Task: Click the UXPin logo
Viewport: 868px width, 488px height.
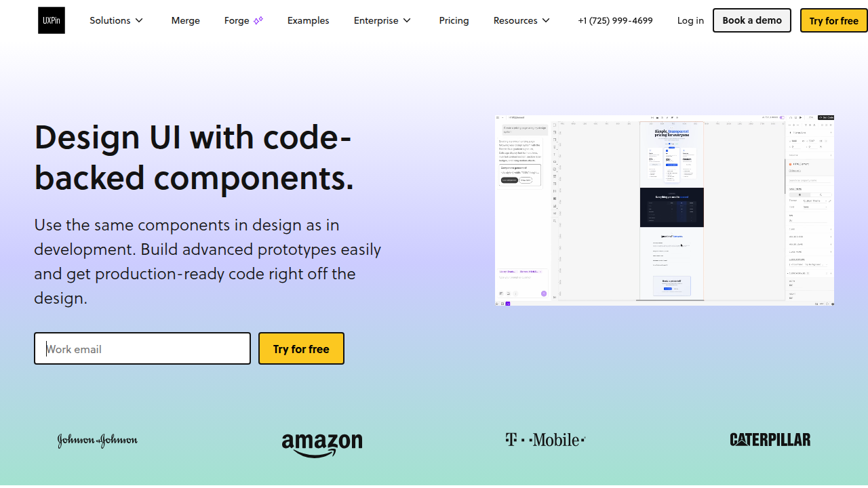Action: [52, 20]
